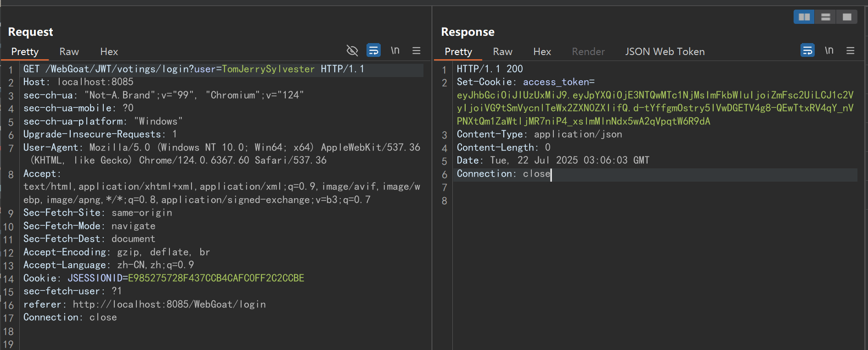Toggle word wrap icon in Response panel
The width and height of the screenshot is (868, 350).
(x=807, y=50)
